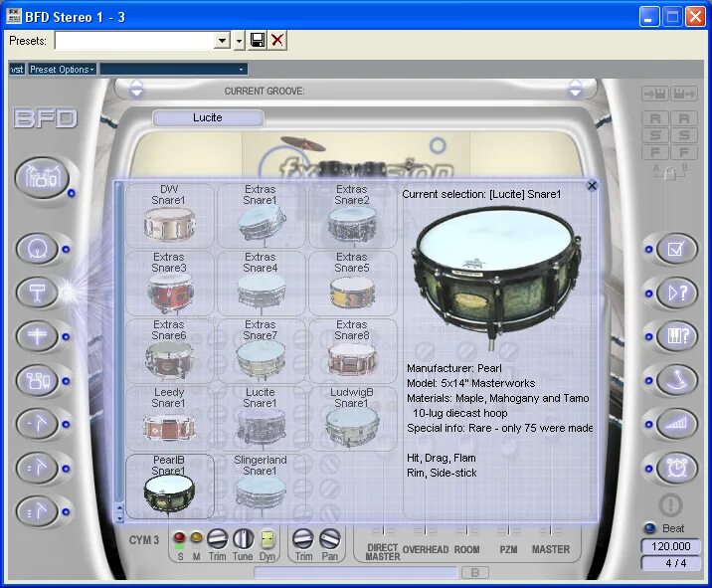712x588 pixels.
Task: Toggle the right R button
Action: 684,118
